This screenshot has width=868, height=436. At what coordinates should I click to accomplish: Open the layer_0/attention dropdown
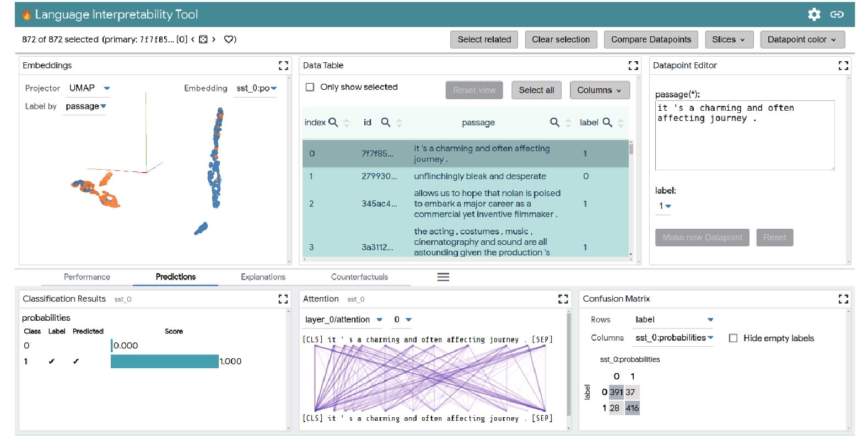(x=343, y=320)
